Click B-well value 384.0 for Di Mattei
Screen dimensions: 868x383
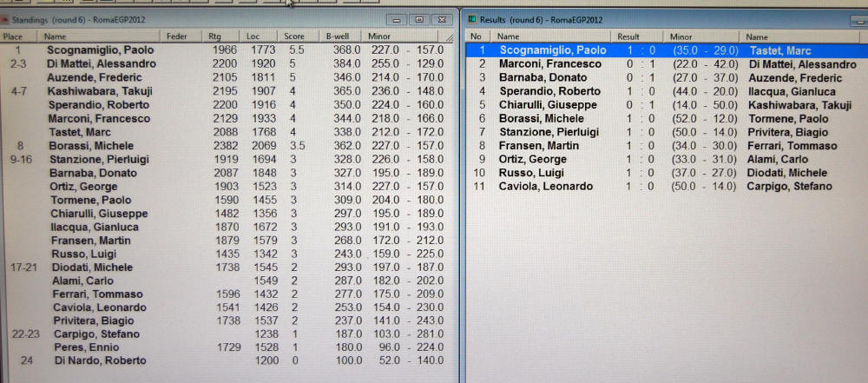point(346,63)
